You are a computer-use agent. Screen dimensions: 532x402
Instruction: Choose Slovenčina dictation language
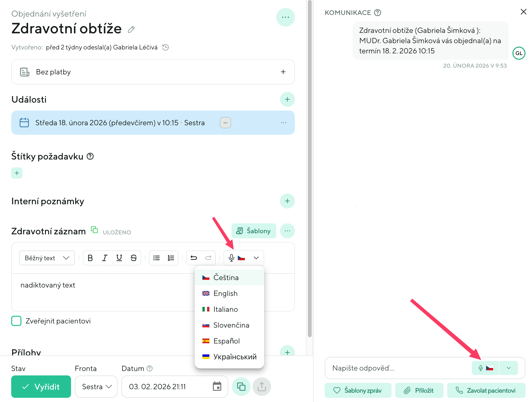click(231, 325)
